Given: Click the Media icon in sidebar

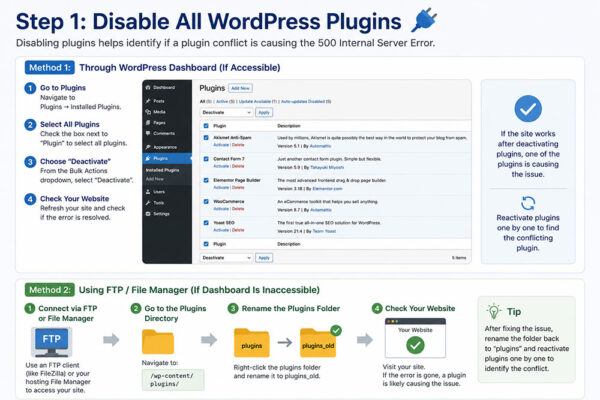Looking at the screenshot, I should (x=148, y=112).
